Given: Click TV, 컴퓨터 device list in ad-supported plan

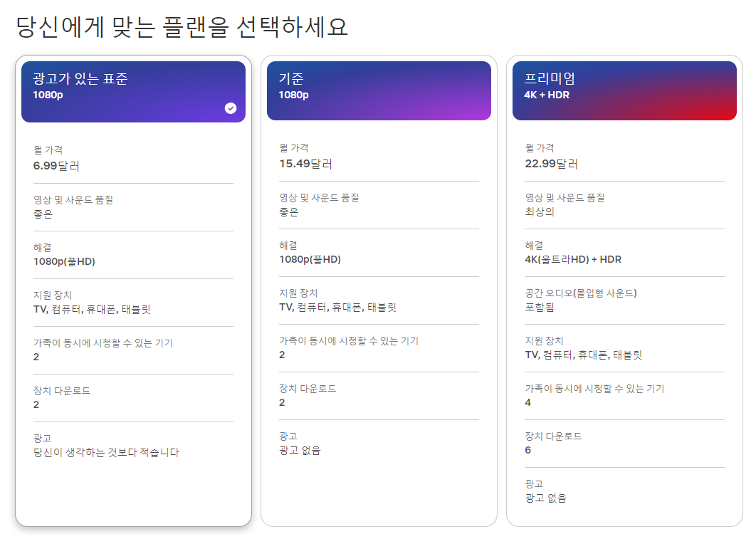Looking at the screenshot, I should (92, 309).
